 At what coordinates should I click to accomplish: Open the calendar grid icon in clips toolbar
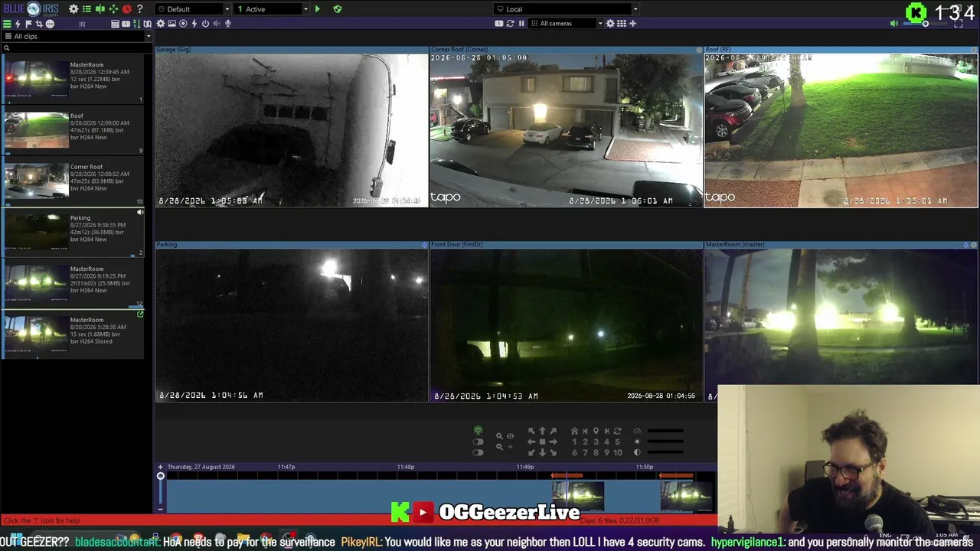point(115,24)
